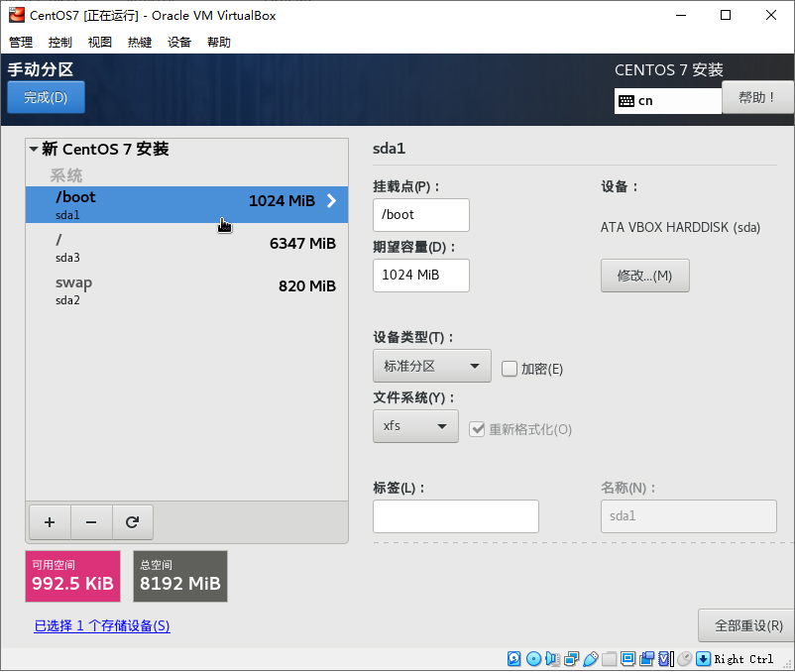Click the keyboard layout icon next to cn

coord(626,101)
